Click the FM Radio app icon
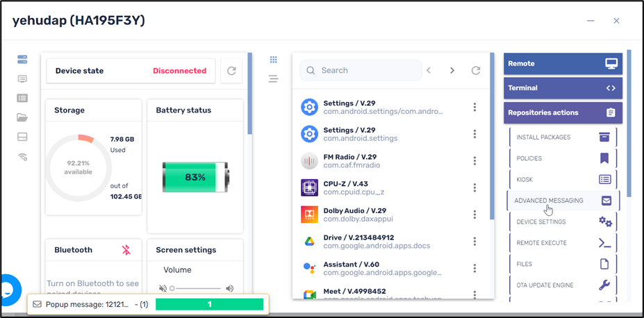 309,161
